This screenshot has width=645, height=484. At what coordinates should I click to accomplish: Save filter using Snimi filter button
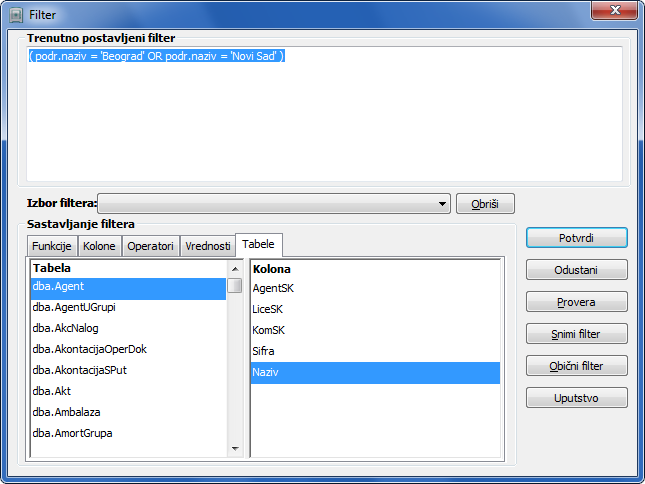(576, 334)
